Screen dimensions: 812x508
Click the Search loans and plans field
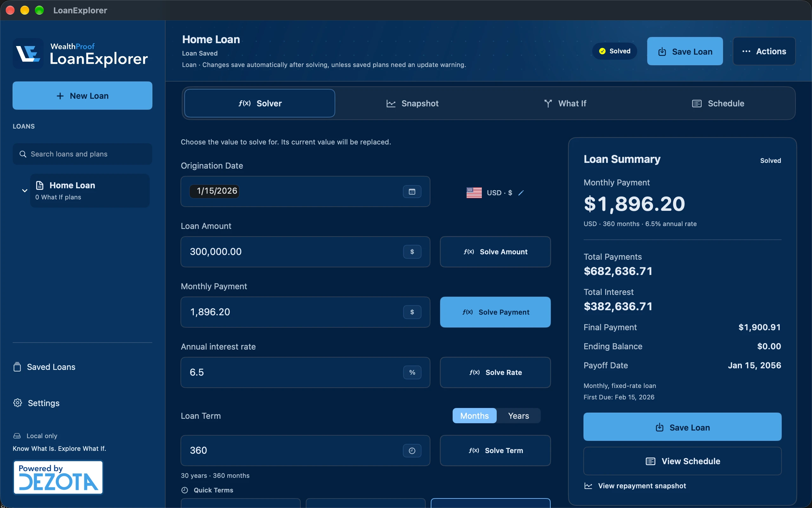click(x=82, y=154)
